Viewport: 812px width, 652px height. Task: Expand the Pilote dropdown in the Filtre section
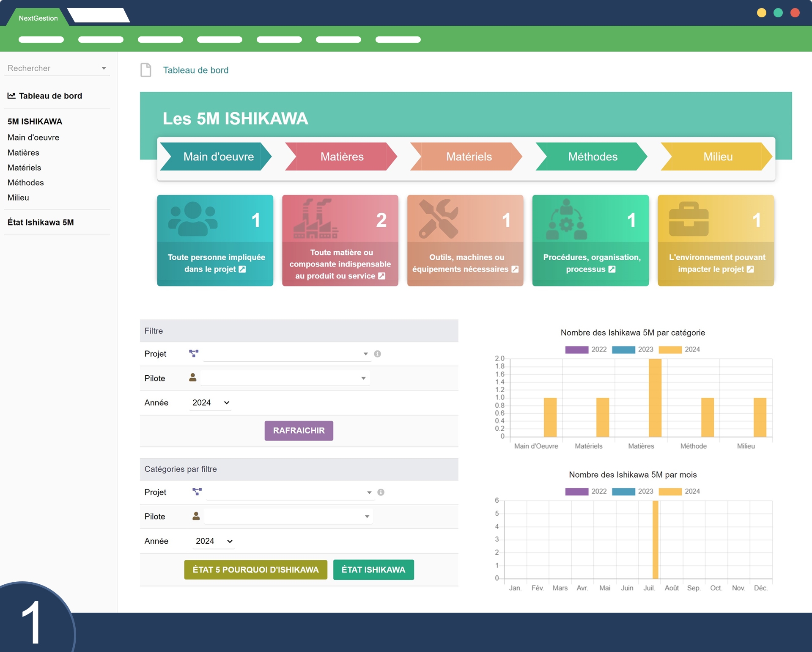pyautogui.click(x=285, y=378)
